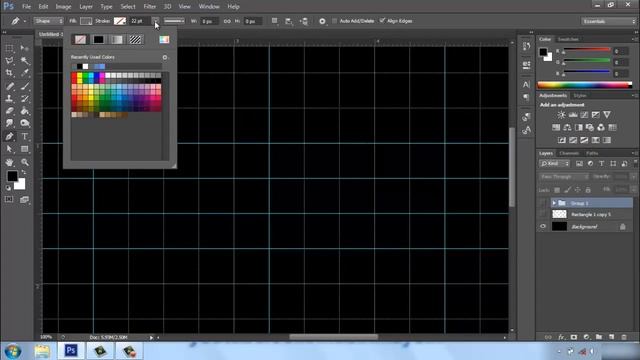Switch to the Swatches tab
The height and width of the screenshot is (360, 640).
[x=568, y=39]
